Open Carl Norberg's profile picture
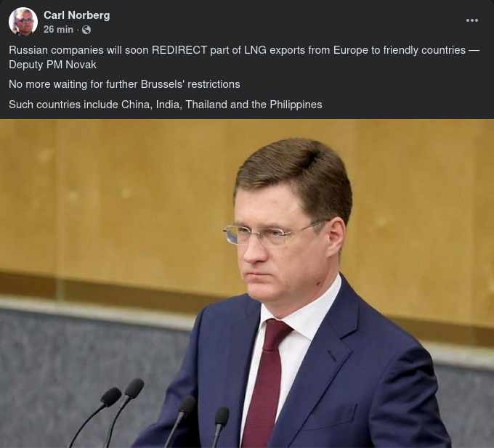Image resolution: width=494 pixels, height=448 pixels. pyautogui.click(x=23, y=22)
